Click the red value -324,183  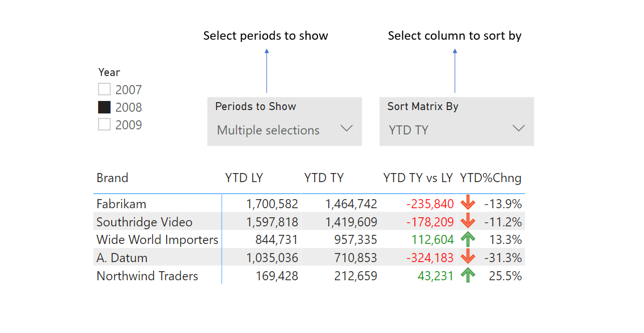tap(430, 258)
